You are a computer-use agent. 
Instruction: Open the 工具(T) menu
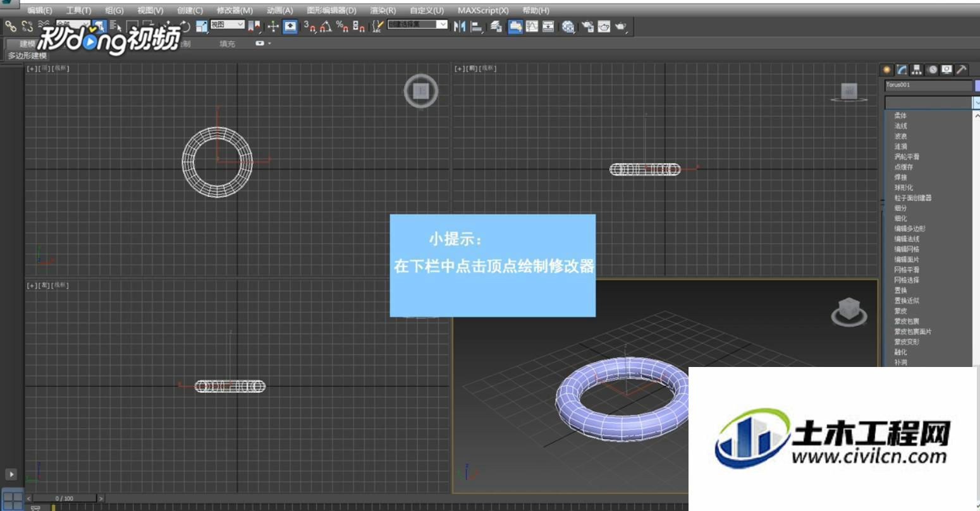(78, 11)
